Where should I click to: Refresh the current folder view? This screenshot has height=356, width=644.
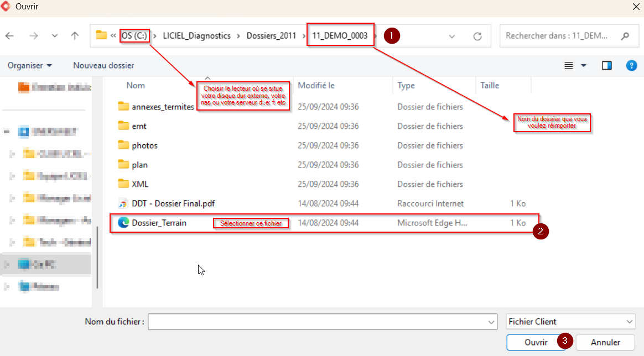click(x=477, y=36)
